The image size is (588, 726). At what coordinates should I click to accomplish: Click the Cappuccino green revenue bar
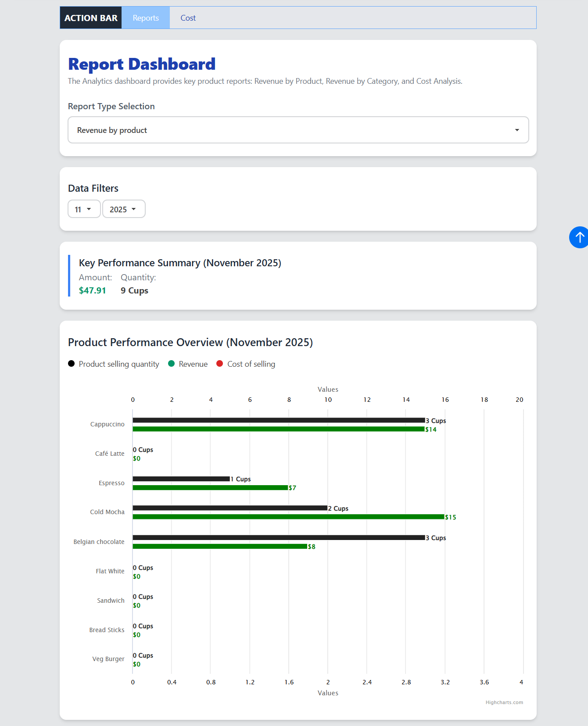click(278, 429)
